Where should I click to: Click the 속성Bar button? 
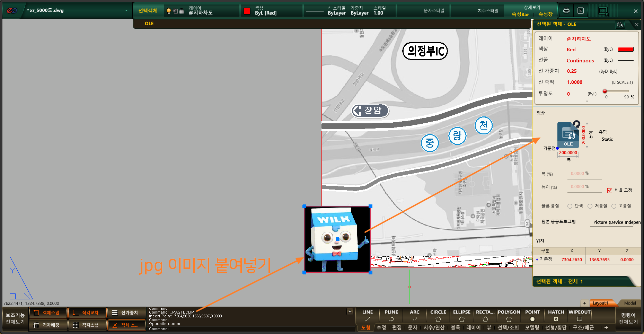click(520, 14)
